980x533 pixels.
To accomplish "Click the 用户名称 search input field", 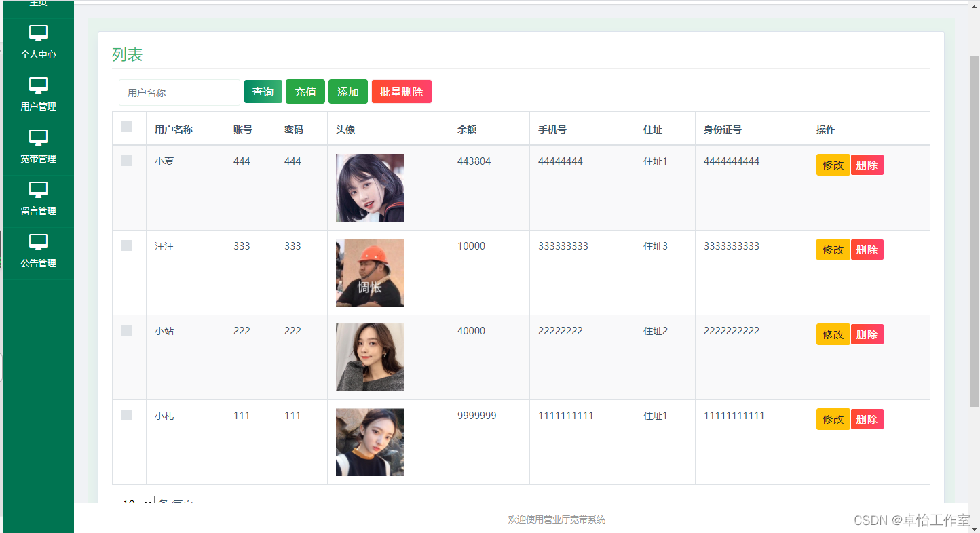I will (x=179, y=92).
